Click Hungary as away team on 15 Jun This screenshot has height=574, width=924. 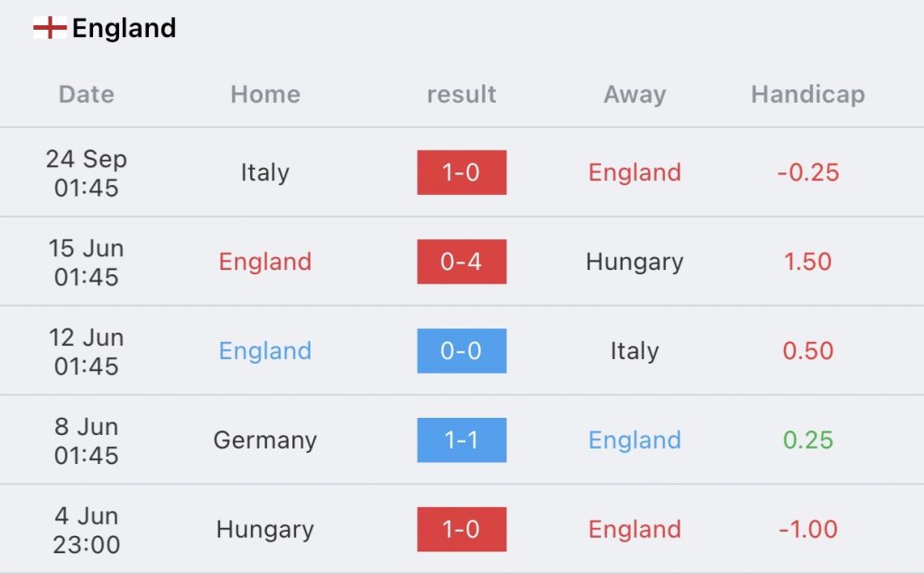click(634, 263)
